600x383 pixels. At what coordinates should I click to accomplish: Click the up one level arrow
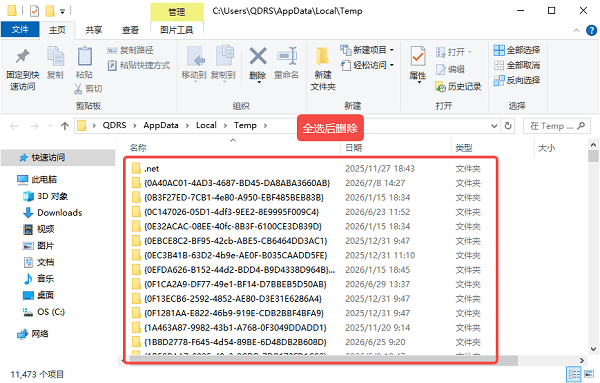click(65, 126)
